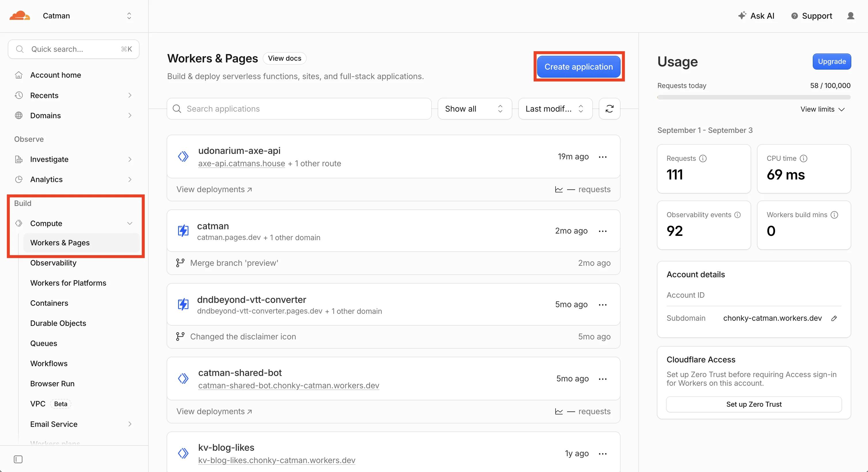Click the Observability events info icon

[738, 215]
